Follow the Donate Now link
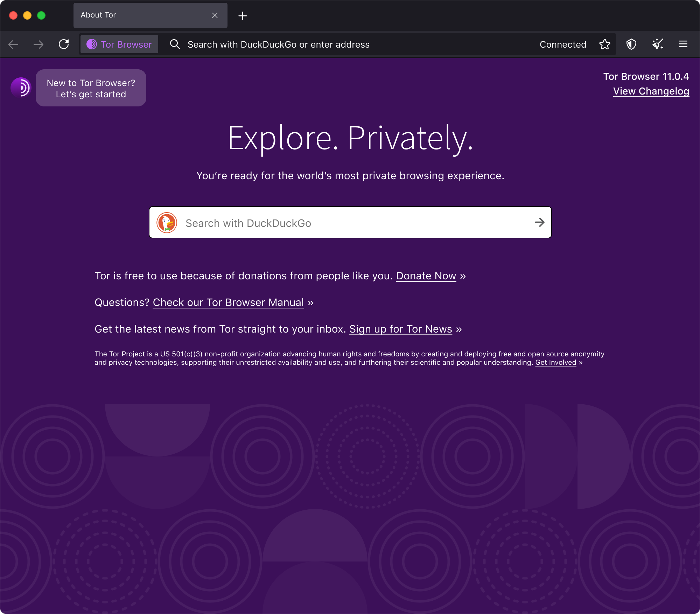Image resolution: width=700 pixels, height=614 pixels. (426, 276)
